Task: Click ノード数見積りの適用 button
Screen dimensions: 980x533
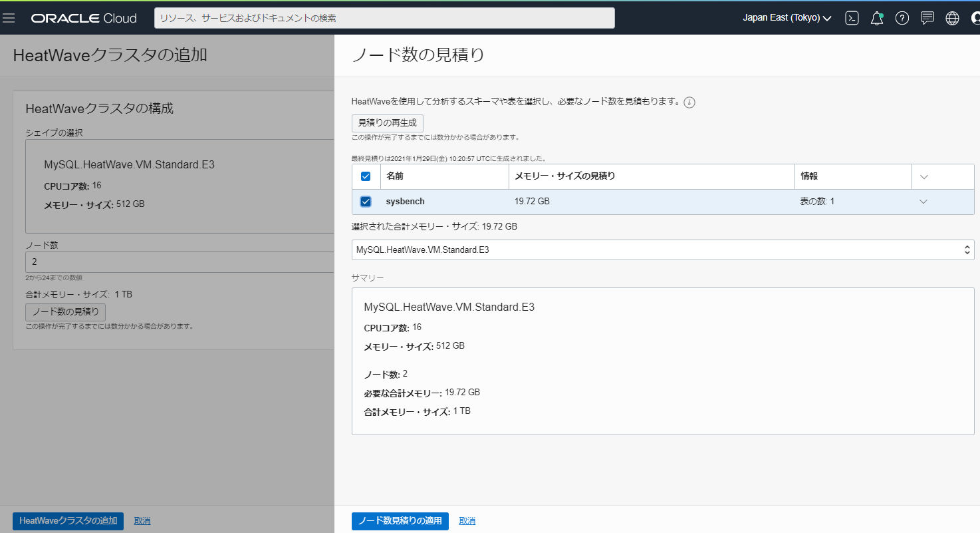Action: click(x=400, y=521)
